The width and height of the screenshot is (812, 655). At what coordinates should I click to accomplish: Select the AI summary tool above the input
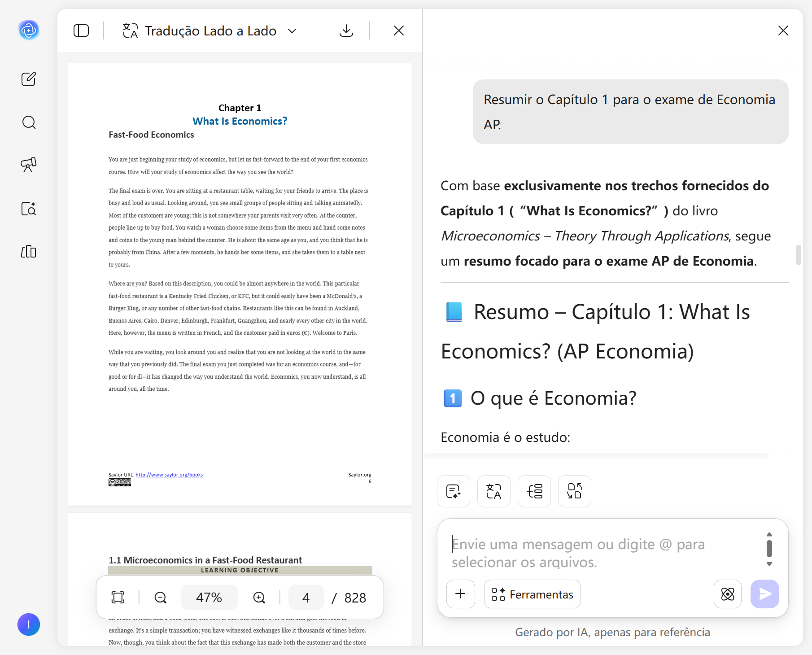pyautogui.click(x=453, y=491)
